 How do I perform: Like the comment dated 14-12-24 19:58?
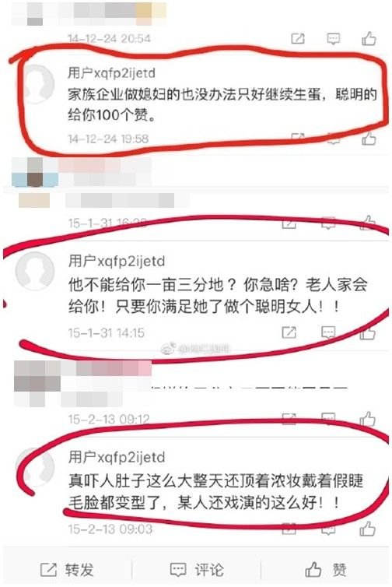pos(369,138)
